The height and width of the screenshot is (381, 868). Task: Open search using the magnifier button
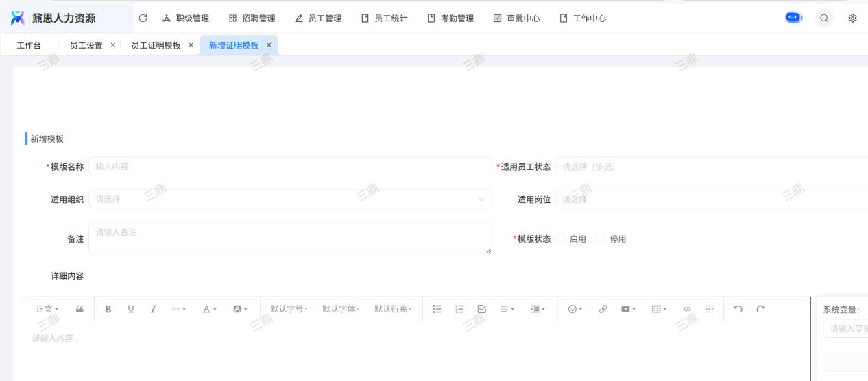[x=824, y=19]
